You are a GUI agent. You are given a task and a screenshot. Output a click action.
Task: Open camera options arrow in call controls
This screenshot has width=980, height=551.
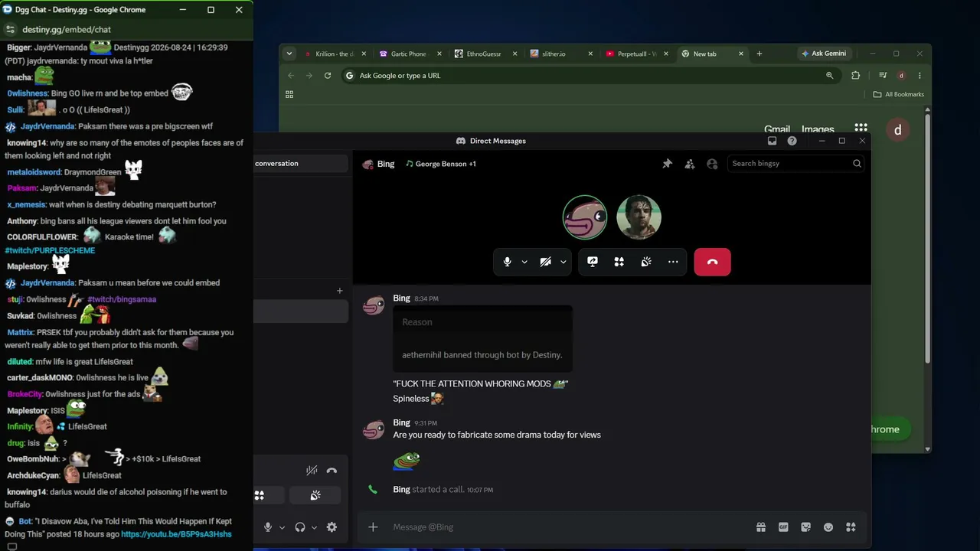pyautogui.click(x=563, y=262)
